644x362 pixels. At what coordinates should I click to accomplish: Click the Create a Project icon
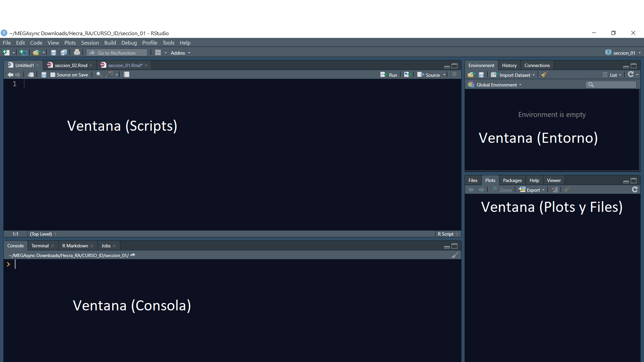tap(23, 53)
